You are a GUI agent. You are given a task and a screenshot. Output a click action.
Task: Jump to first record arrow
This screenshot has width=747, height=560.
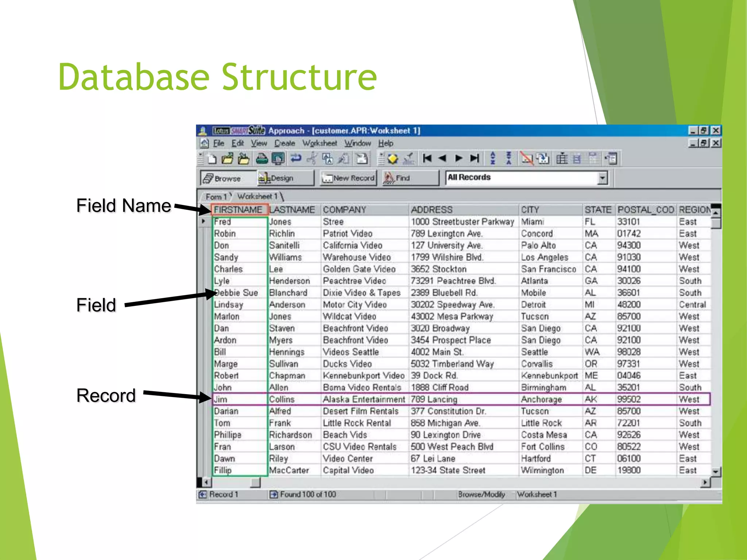427,158
